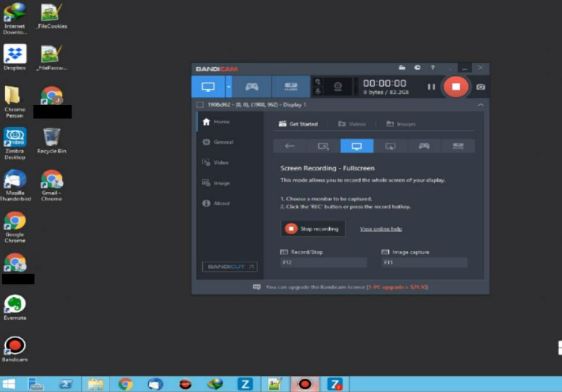The width and height of the screenshot is (562, 392).
Task: Open screen mode dropdown arrow
Action: [228, 87]
